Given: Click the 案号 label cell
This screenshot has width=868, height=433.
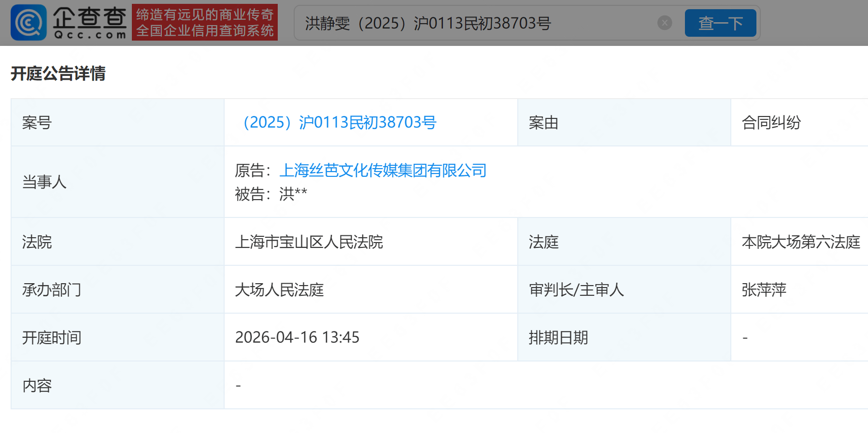Looking at the screenshot, I should (37, 123).
